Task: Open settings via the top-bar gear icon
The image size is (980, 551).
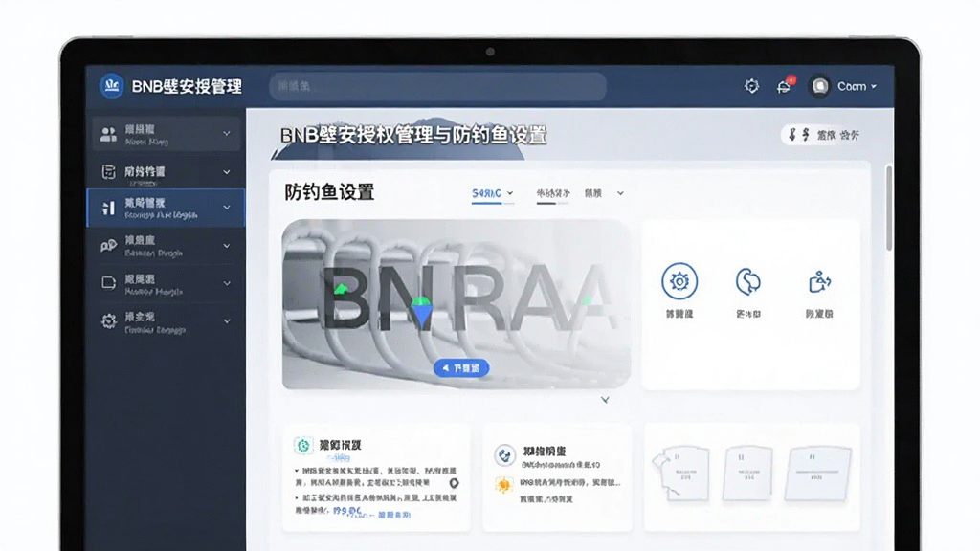Action: [x=751, y=86]
